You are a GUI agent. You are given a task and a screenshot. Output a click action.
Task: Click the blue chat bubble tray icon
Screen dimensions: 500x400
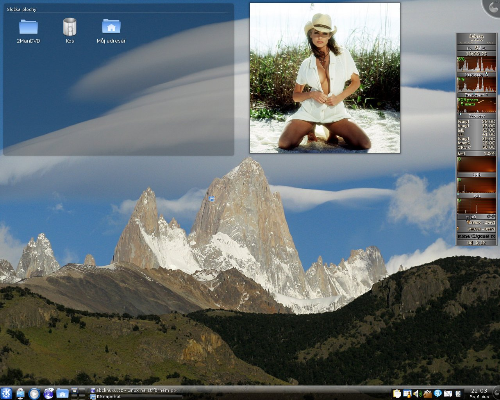[437, 394]
